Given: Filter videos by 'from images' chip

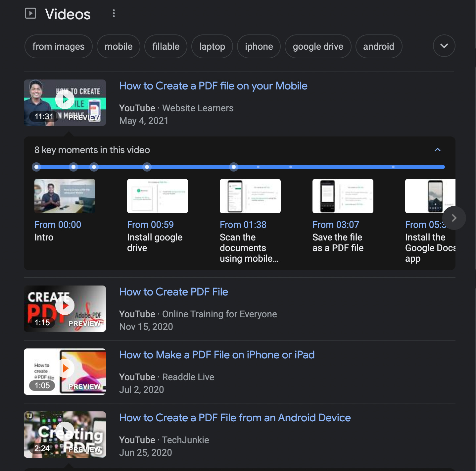Looking at the screenshot, I should pyautogui.click(x=59, y=46).
